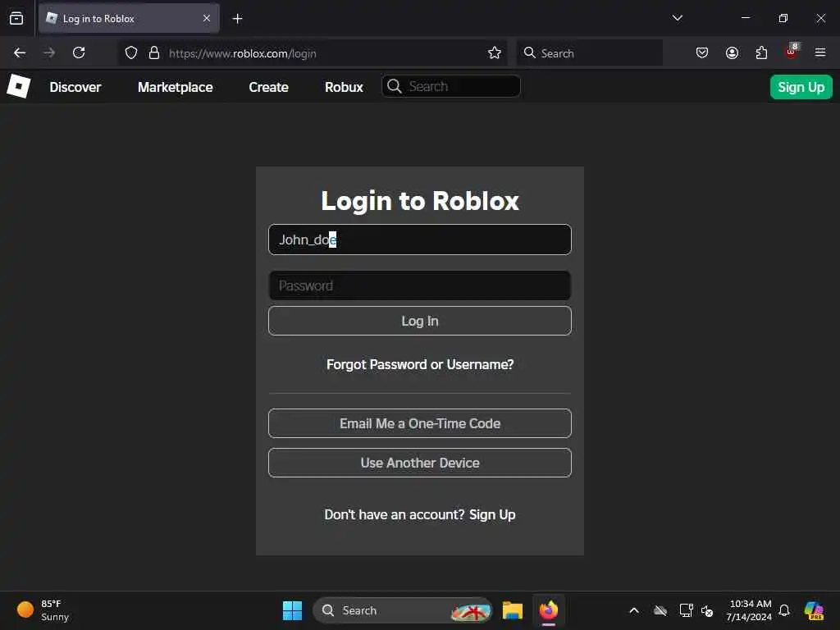Open Firefox account profile icon
This screenshot has width=840, height=630.
732,52
